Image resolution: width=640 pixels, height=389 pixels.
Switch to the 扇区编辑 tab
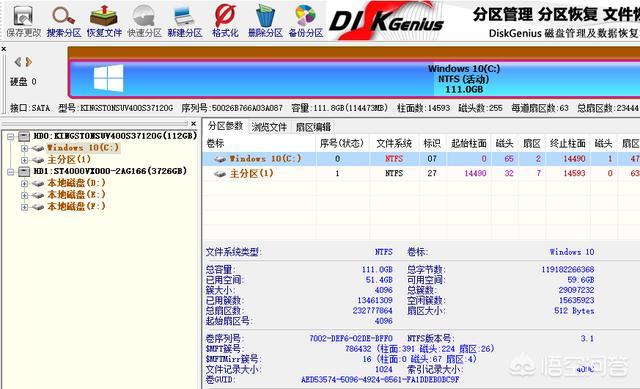click(x=313, y=127)
